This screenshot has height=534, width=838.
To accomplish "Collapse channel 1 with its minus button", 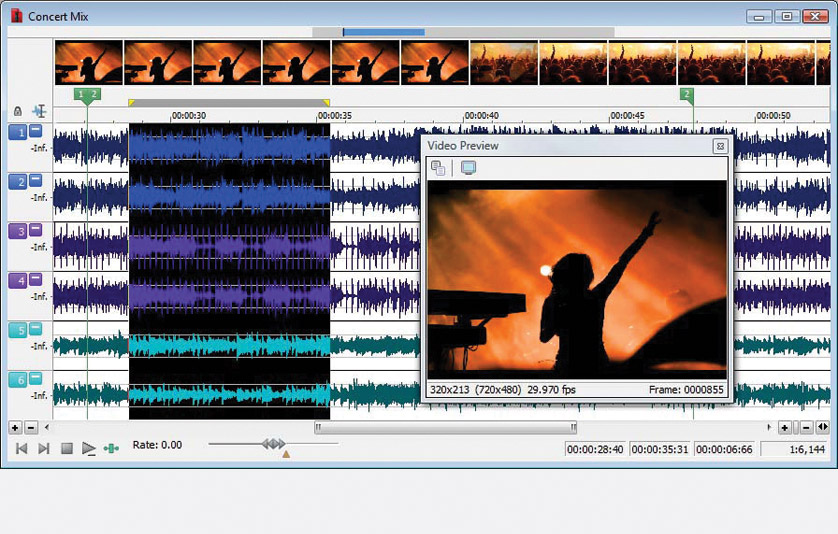I will (x=35, y=132).
